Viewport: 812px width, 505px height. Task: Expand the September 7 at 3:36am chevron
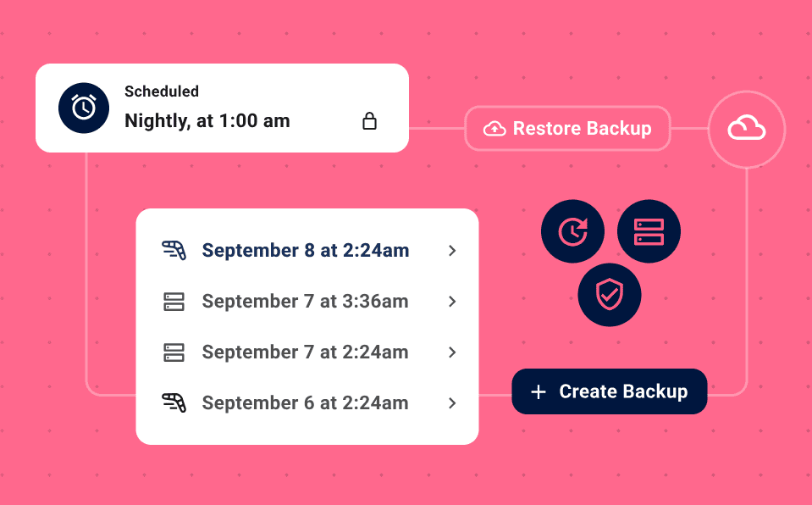452,302
